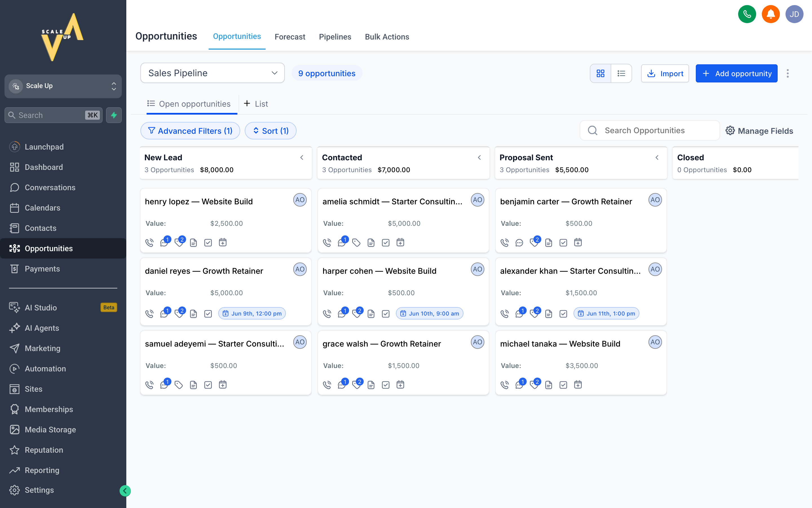Image resolution: width=812 pixels, height=508 pixels.
Task: Switch to the Forecast tab
Action: pyautogui.click(x=290, y=37)
